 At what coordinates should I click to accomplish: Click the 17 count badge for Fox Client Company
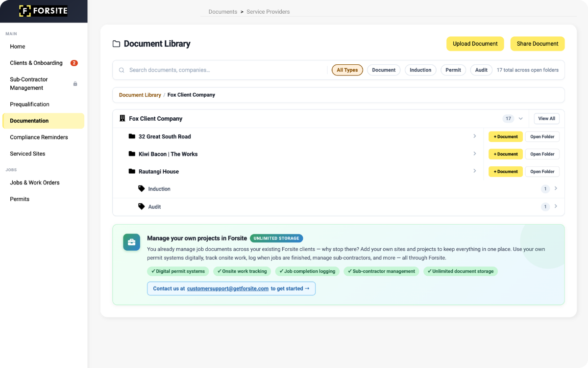[508, 119]
